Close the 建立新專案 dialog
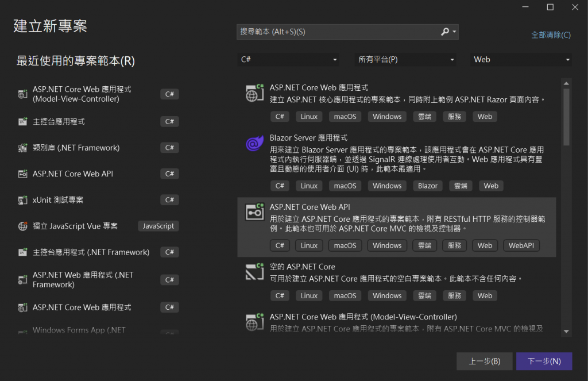The image size is (588, 381). click(575, 7)
